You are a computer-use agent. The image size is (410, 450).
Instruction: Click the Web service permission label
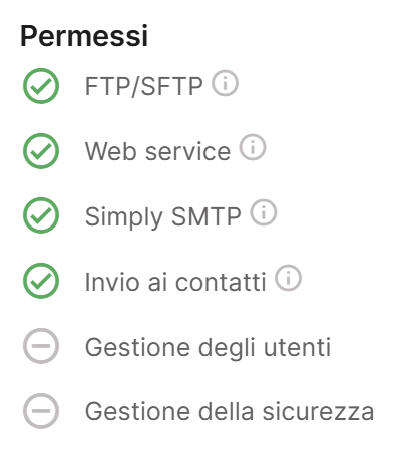158,151
